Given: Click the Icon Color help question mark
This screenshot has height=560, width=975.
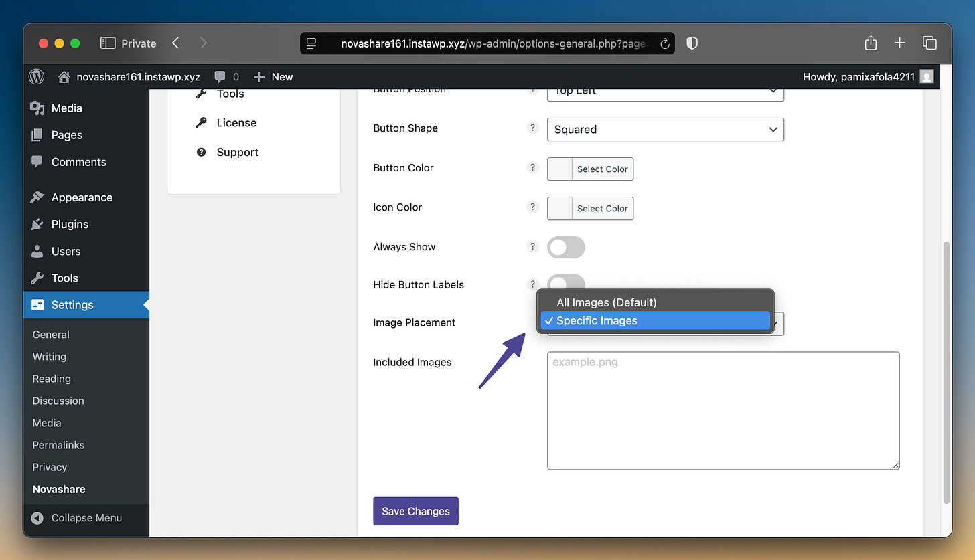Looking at the screenshot, I should 533,207.
